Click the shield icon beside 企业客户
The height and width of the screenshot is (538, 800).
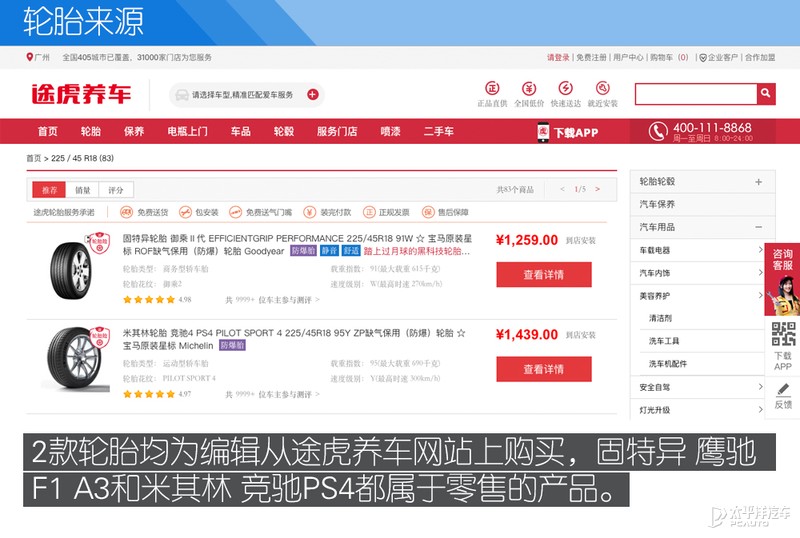click(703, 58)
